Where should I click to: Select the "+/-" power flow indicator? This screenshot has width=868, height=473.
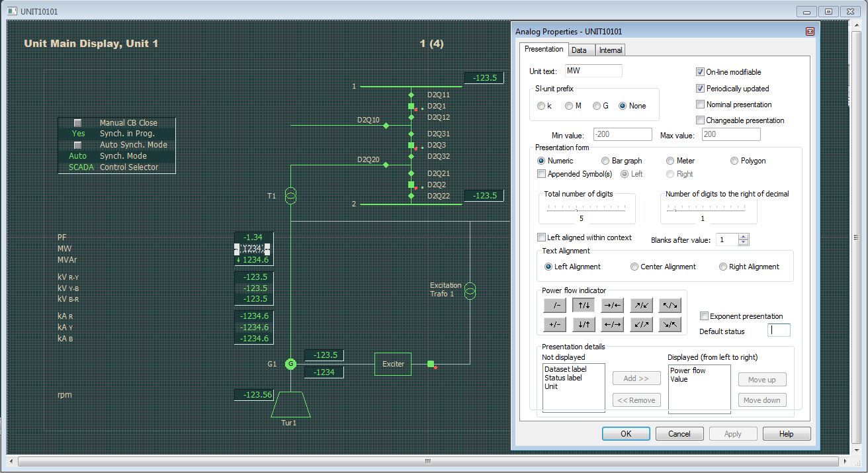click(x=554, y=325)
